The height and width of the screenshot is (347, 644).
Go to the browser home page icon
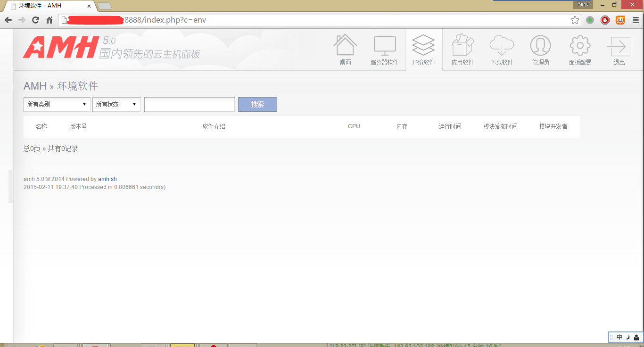[x=49, y=20]
